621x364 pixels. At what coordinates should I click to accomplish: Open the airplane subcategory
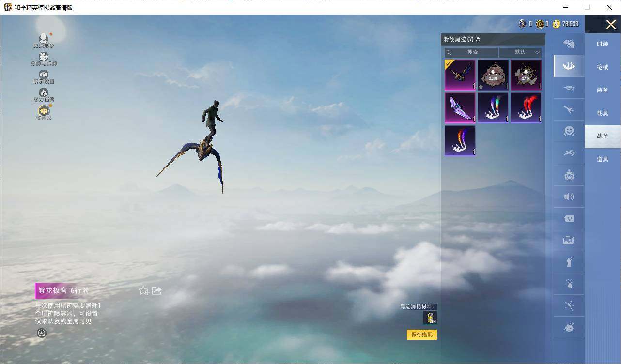coord(569,110)
